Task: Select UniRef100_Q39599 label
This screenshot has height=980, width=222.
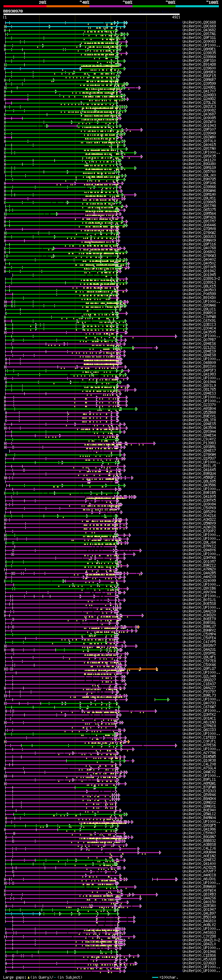Action: click(199, 83)
